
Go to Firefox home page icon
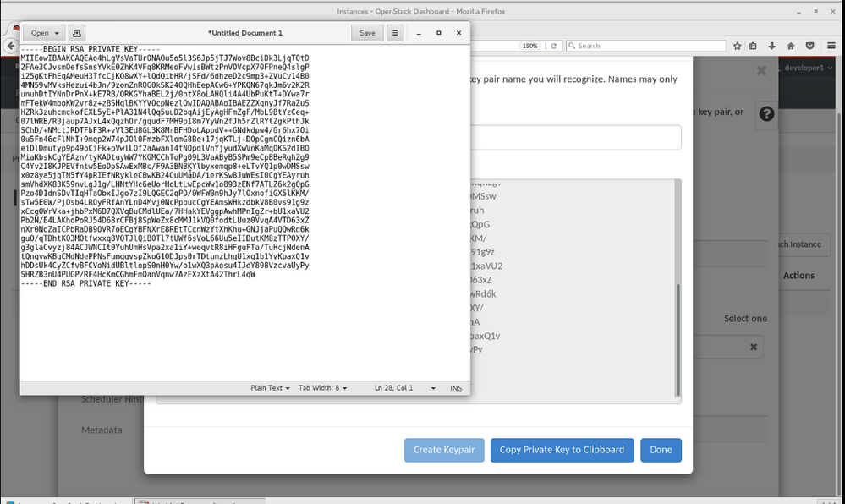790,46
